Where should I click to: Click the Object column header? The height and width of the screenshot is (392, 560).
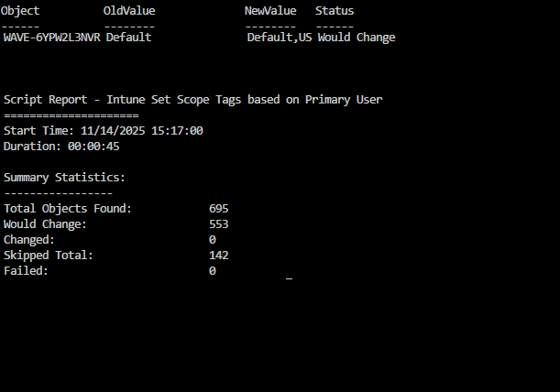[x=23, y=11]
